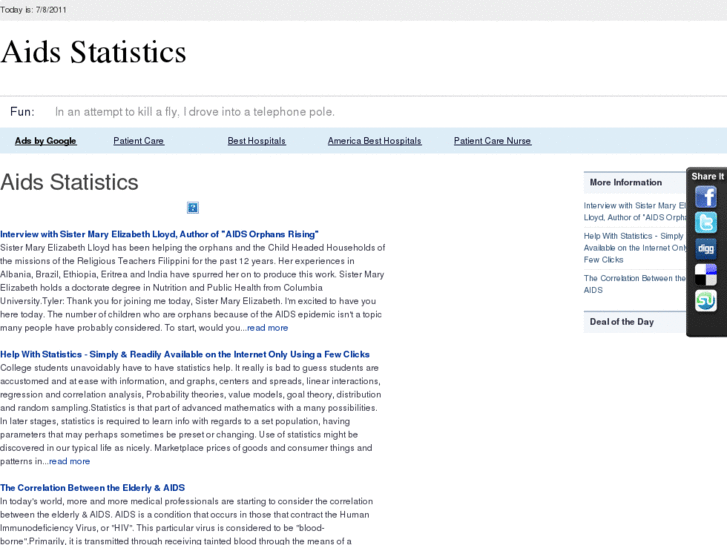This screenshot has height=545, width=727.
Task: Click the large Aids Statistics site title
Action: (93, 51)
